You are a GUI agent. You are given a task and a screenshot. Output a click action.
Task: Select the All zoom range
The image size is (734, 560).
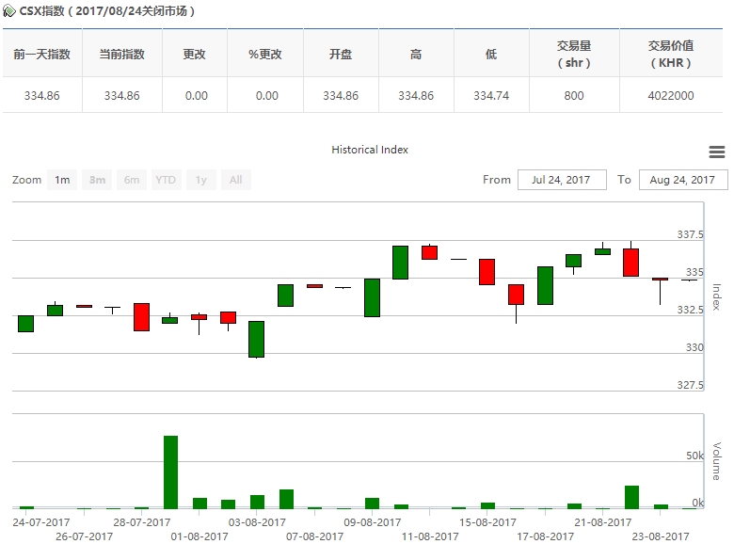click(x=236, y=180)
